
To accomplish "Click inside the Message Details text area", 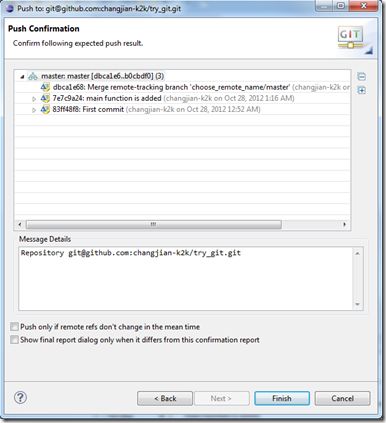I will (x=187, y=279).
